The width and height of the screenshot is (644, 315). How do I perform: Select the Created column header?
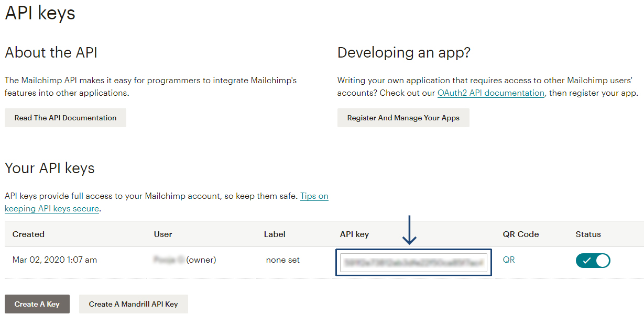(x=28, y=234)
